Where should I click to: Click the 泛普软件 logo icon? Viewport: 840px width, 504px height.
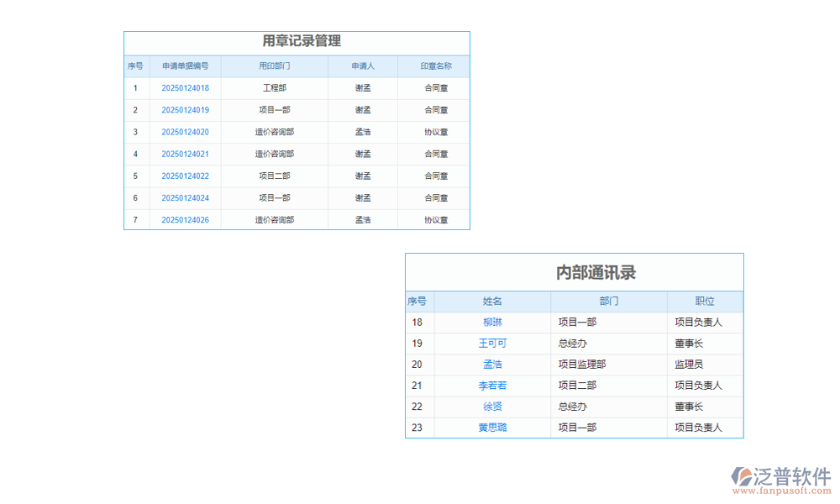pyautogui.click(x=742, y=477)
